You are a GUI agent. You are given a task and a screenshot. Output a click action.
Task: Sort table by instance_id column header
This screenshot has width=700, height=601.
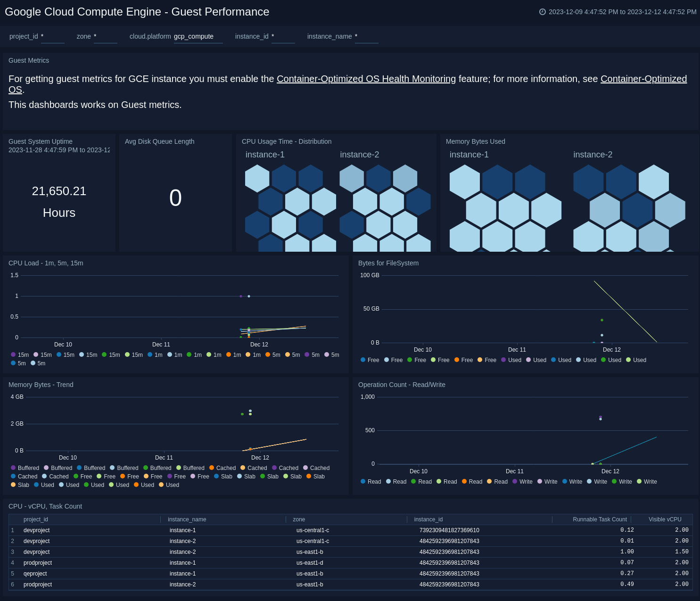point(428,519)
